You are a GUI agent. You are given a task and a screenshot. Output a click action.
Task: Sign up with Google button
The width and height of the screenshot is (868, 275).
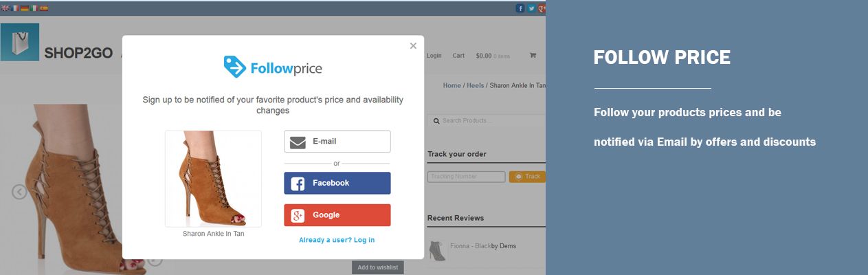click(337, 215)
